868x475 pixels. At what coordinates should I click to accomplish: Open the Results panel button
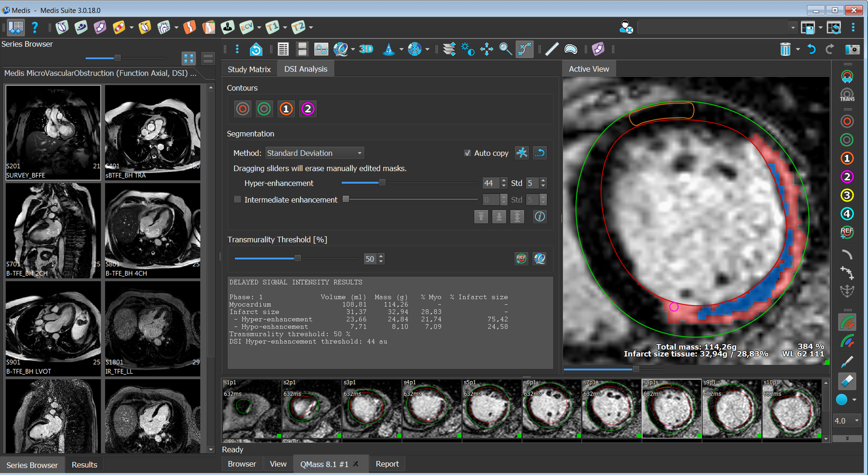pos(84,465)
